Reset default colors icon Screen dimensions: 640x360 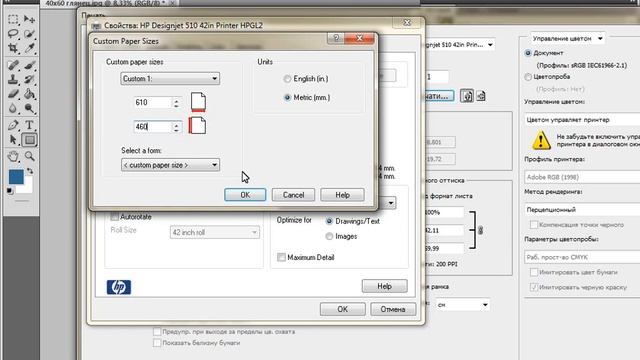10,191
